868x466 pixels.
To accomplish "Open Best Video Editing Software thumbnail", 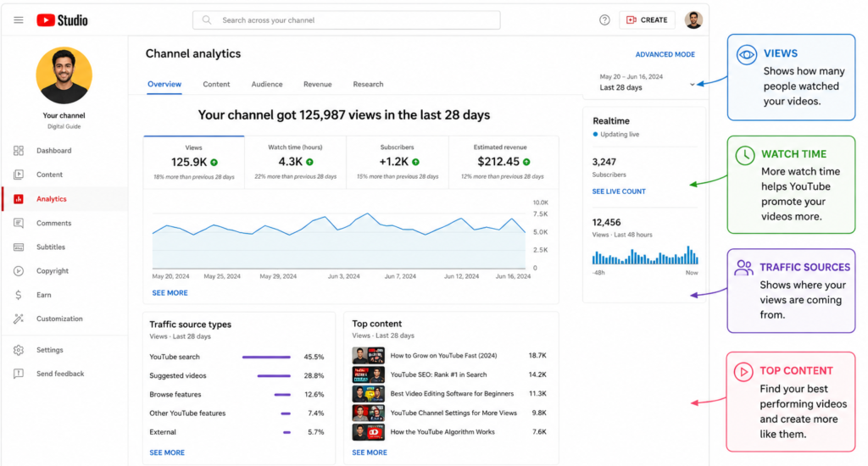I will coord(368,393).
